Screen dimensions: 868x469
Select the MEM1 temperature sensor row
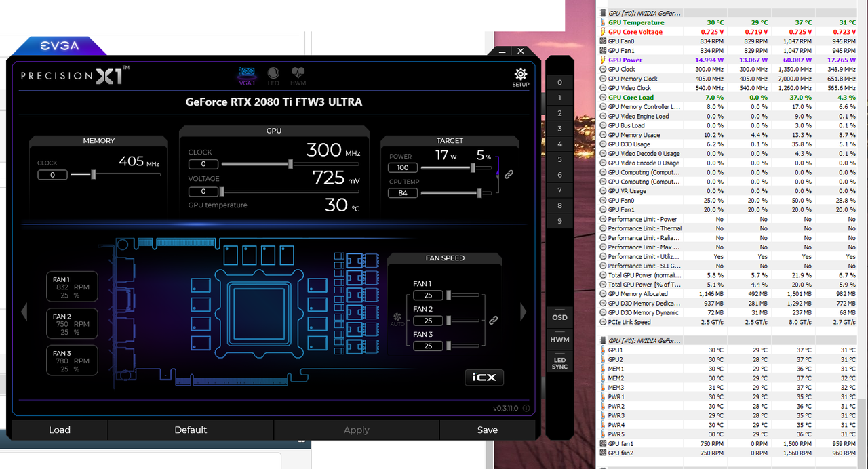pyautogui.click(x=728, y=369)
